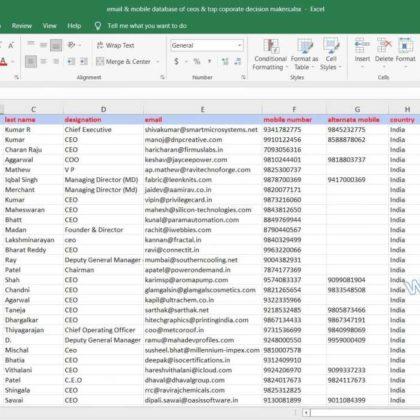Center the cell contents horizontally
Screen dimensions: 420x420
coord(43,61)
